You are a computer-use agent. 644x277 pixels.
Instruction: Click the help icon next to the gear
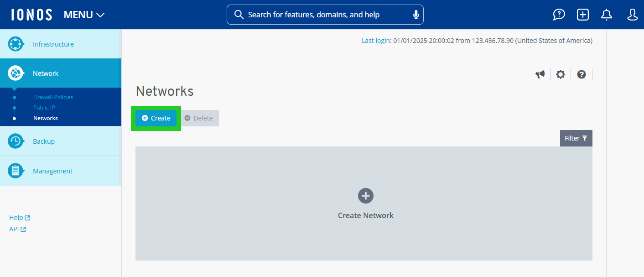pos(581,74)
